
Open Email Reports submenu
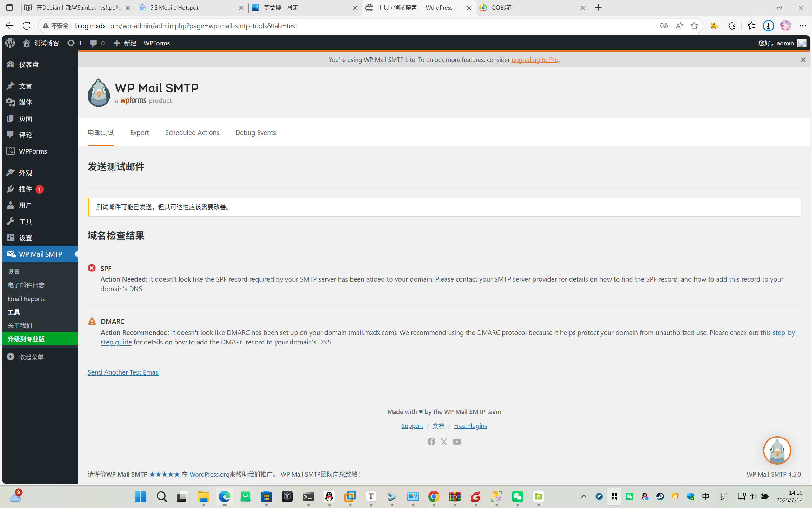point(26,299)
